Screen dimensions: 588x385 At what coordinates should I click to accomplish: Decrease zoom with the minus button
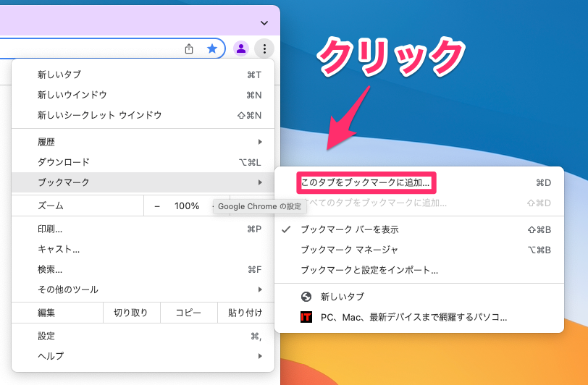coord(157,206)
